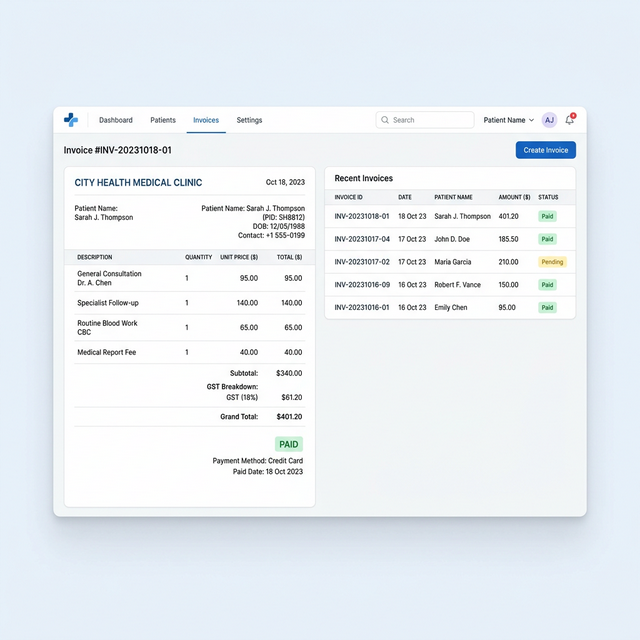
Task: Click the Contact: +1 555-0199 text
Action: click(271, 236)
